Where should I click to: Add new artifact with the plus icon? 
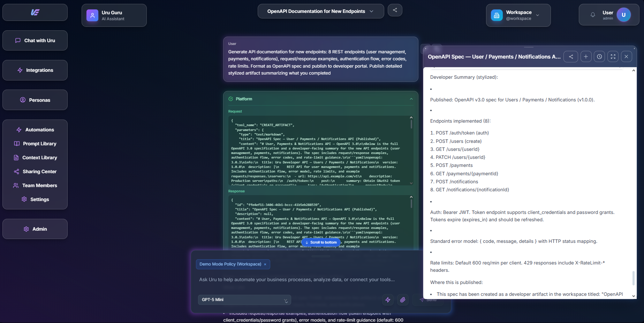point(585,56)
